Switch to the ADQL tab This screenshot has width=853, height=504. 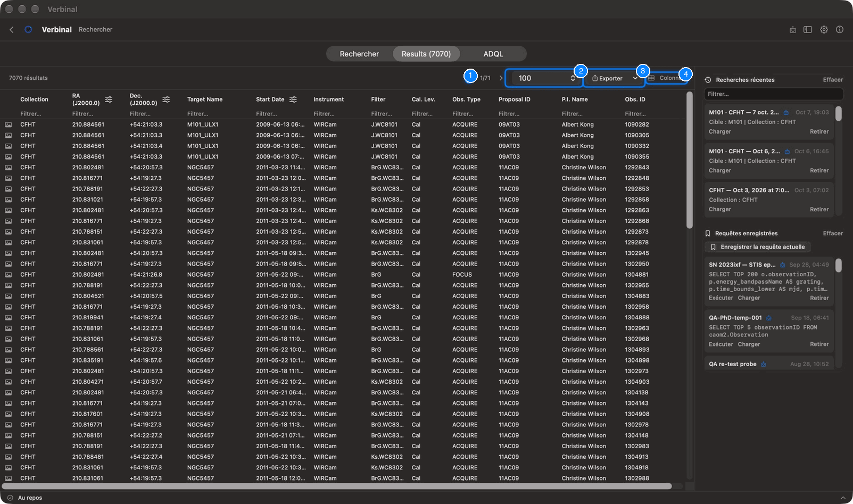[493, 54]
